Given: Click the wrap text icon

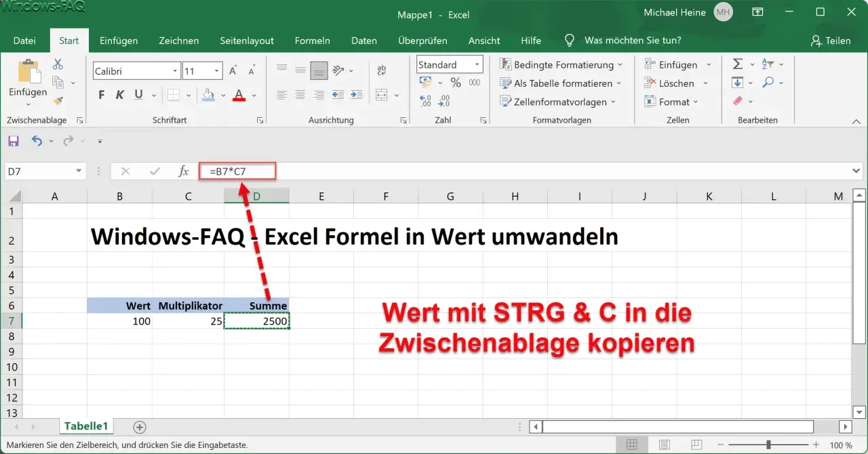Looking at the screenshot, I should tap(381, 70).
